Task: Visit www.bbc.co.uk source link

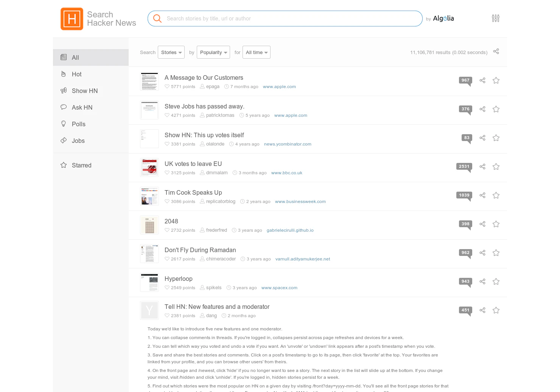Action: [x=286, y=173]
